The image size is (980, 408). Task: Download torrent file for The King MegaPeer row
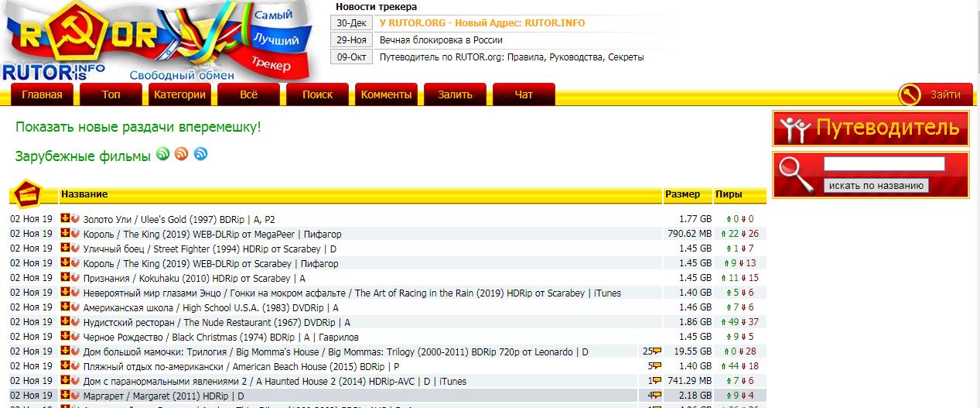pyautogui.click(x=66, y=234)
